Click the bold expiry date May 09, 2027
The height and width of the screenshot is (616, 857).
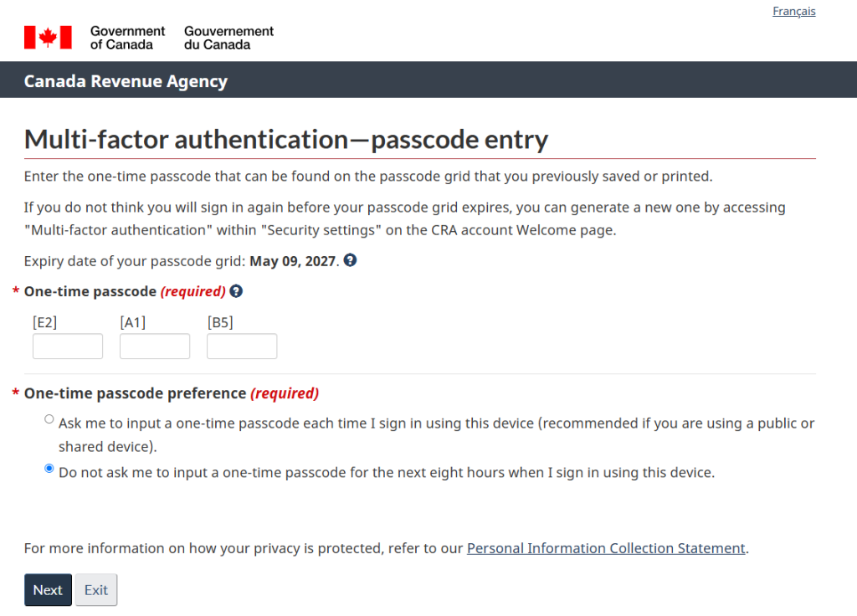(293, 261)
